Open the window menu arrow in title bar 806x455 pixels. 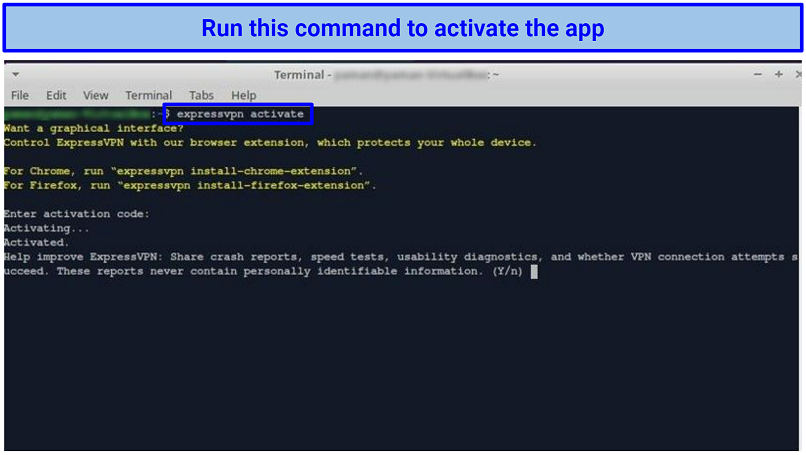16,75
